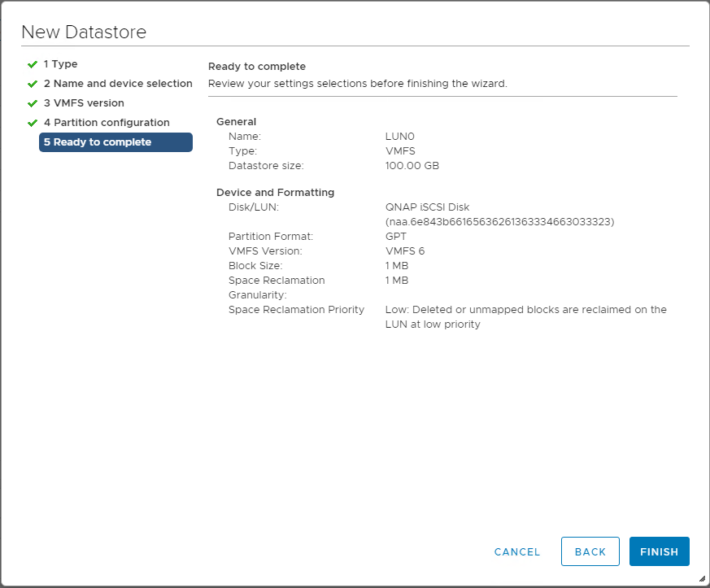Image resolution: width=710 pixels, height=588 pixels.
Task: Click the New Datastore dialog title
Action: click(x=84, y=32)
